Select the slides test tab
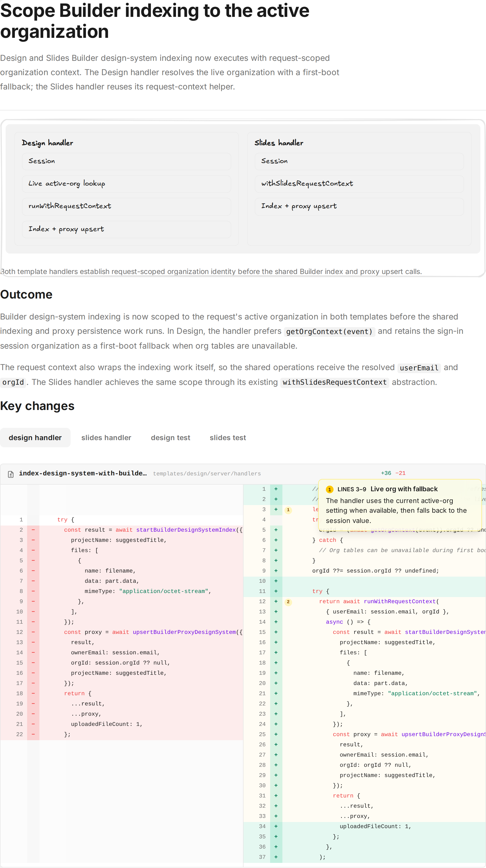Screen dimensions: 486x868 pyautogui.click(x=228, y=438)
